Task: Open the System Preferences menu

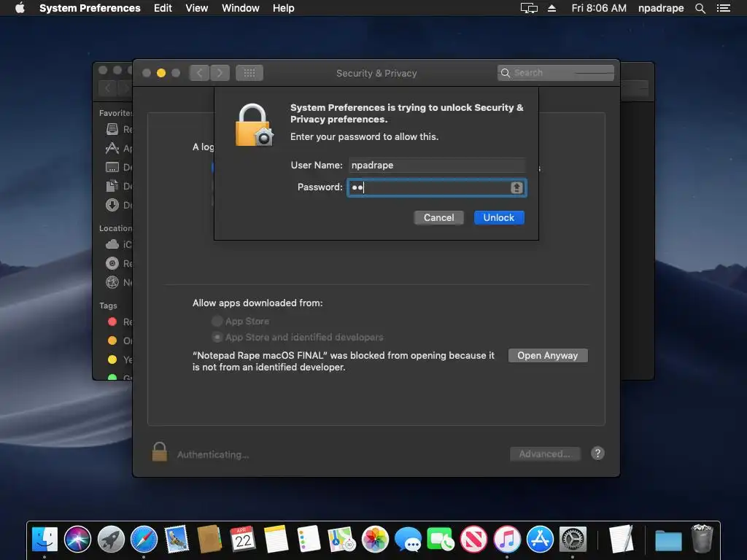Action: (90, 8)
